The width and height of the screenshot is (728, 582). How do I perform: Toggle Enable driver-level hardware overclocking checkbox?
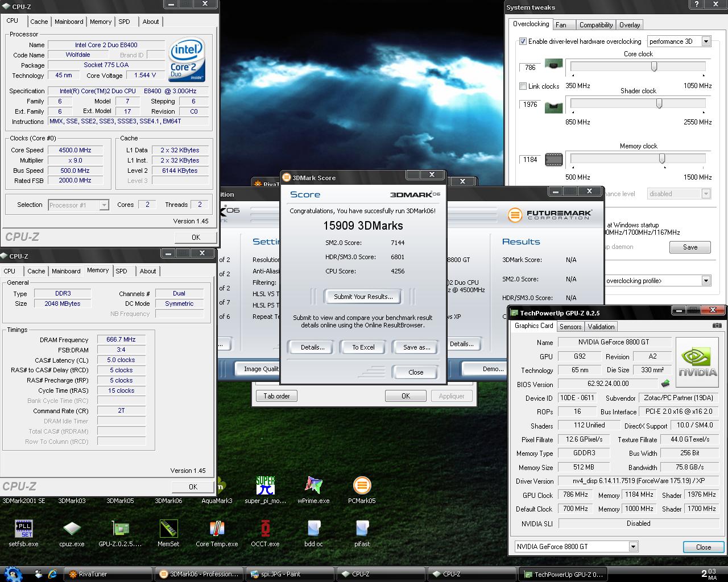coord(523,41)
